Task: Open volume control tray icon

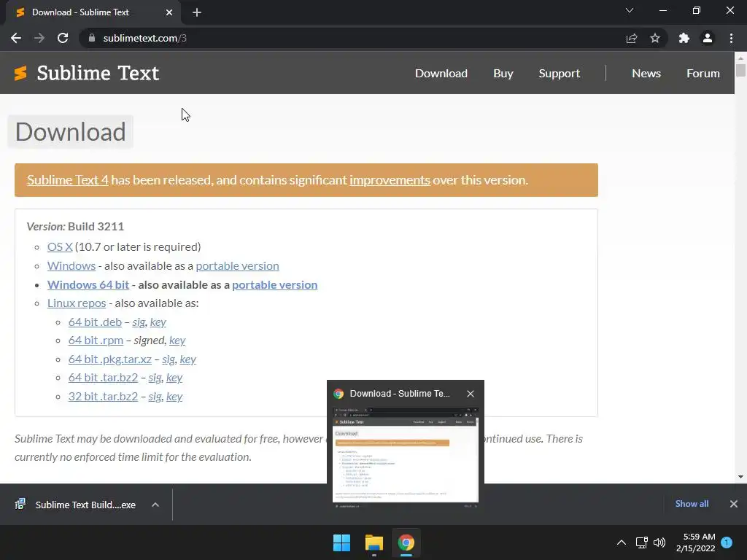Action: 659,542
